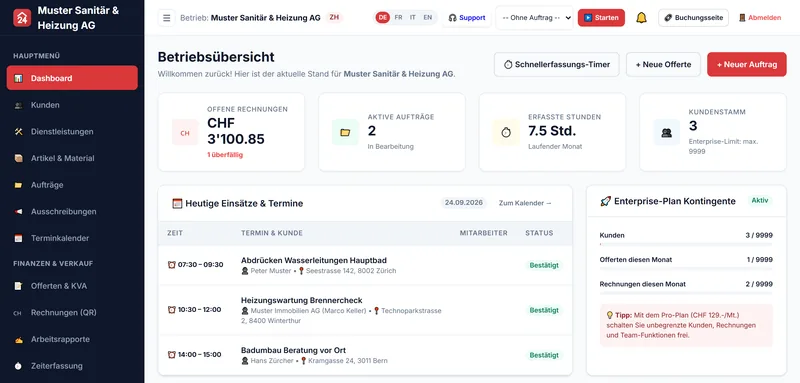Click the 7.5 Std. hours value
The height and width of the screenshot is (383, 800).
tap(552, 131)
